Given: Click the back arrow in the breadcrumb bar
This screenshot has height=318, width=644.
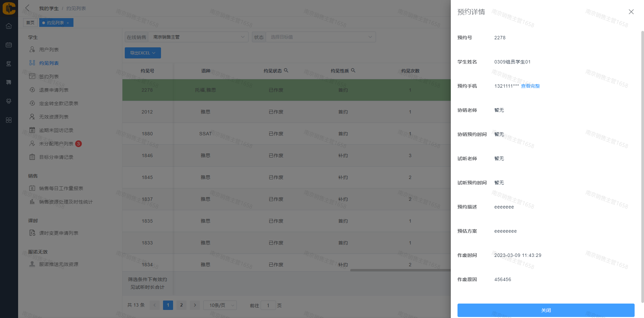Looking at the screenshot, I should pyautogui.click(x=28, y=8).
